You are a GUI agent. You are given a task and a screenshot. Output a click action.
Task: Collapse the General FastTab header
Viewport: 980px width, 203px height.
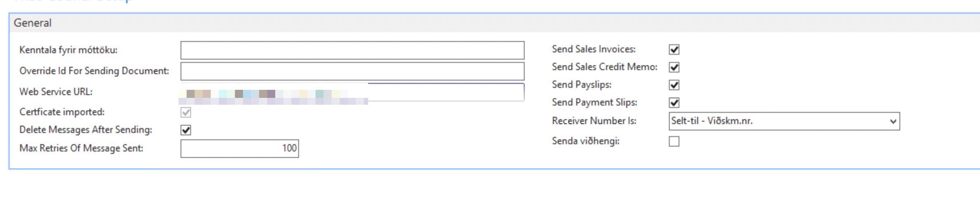click(33, 23)
